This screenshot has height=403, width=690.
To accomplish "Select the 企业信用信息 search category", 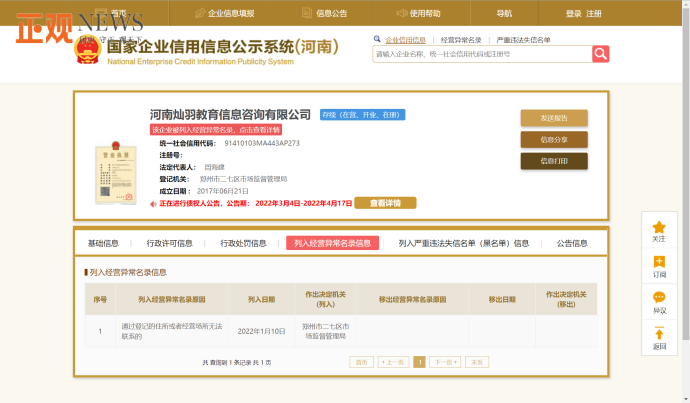I will (405, 40).
